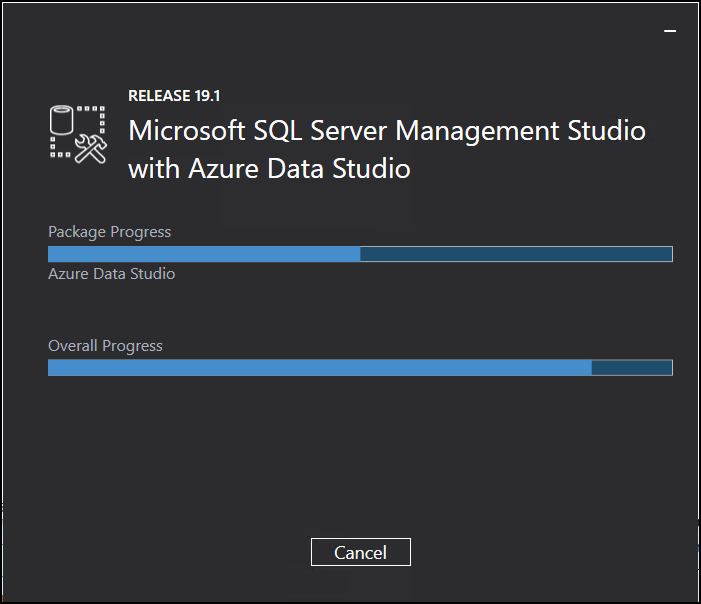This screenshot has width=701, height=604.
Task: Click the word Progress in the Overall Progress label
Action: coord(132,346)
